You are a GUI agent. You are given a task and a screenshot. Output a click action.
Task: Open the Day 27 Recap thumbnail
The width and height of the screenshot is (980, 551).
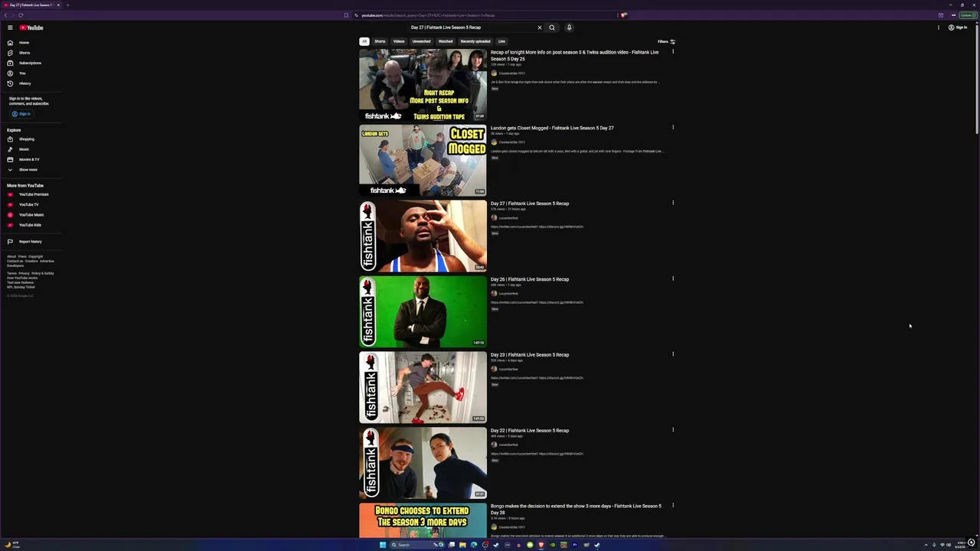point(423,236)
